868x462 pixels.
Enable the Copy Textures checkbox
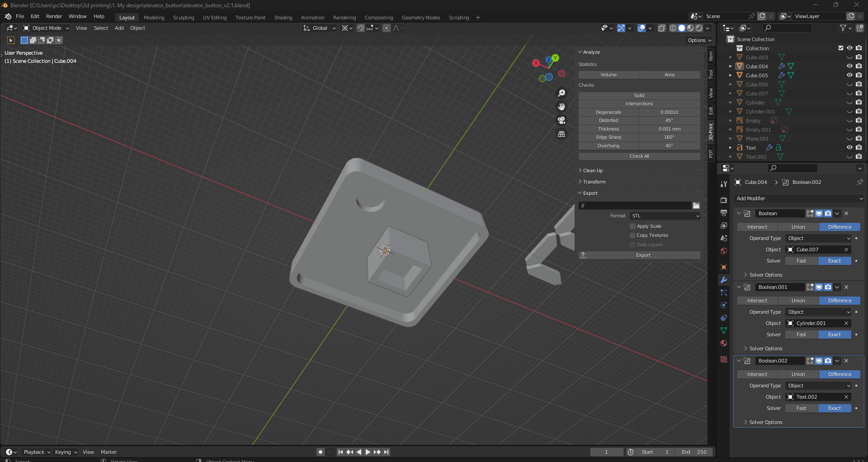click(x=632, y=236)
